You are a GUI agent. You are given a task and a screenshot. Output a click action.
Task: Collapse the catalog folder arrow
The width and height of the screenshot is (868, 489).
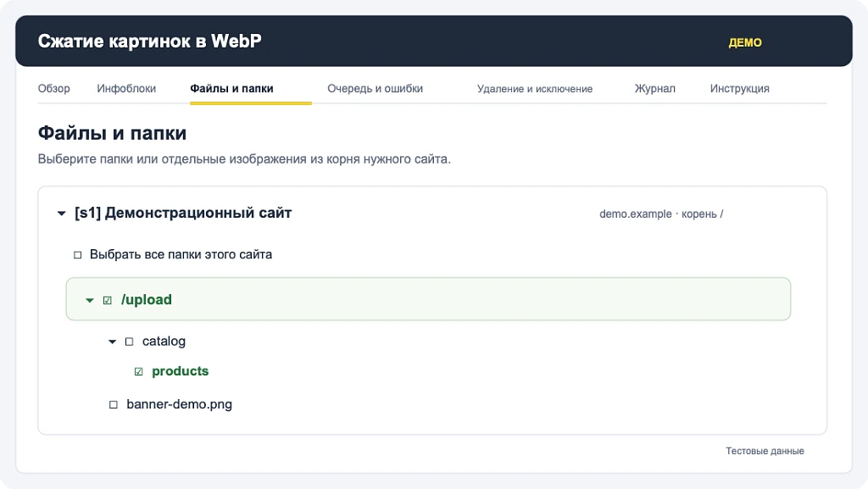pos(113,342)
